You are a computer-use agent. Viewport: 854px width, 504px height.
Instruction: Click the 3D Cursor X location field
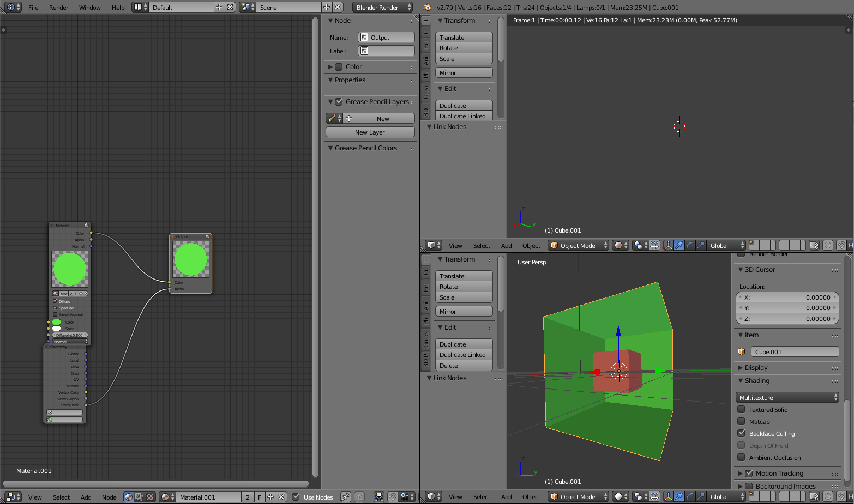pos(787,297)
